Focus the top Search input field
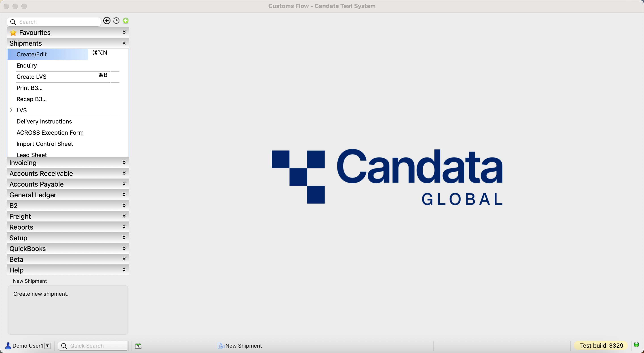Screen dimensions: 644x353 coord(54,22)
